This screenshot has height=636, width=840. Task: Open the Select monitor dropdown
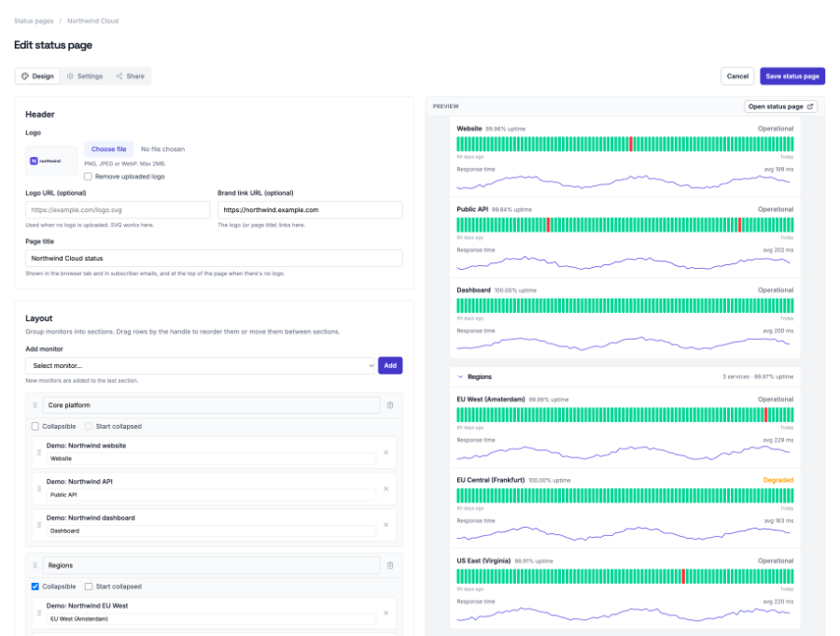click(200, 365)
